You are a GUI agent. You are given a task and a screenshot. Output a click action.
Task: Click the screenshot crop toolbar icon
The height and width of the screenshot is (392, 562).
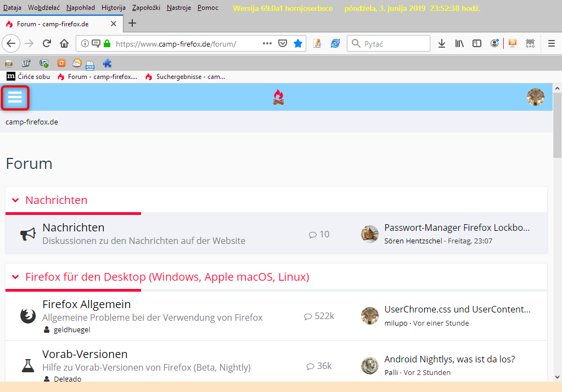(530, 44)
